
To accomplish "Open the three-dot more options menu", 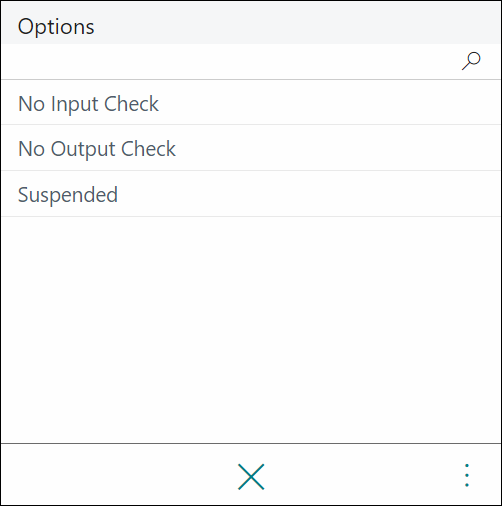I will [467, 475].
